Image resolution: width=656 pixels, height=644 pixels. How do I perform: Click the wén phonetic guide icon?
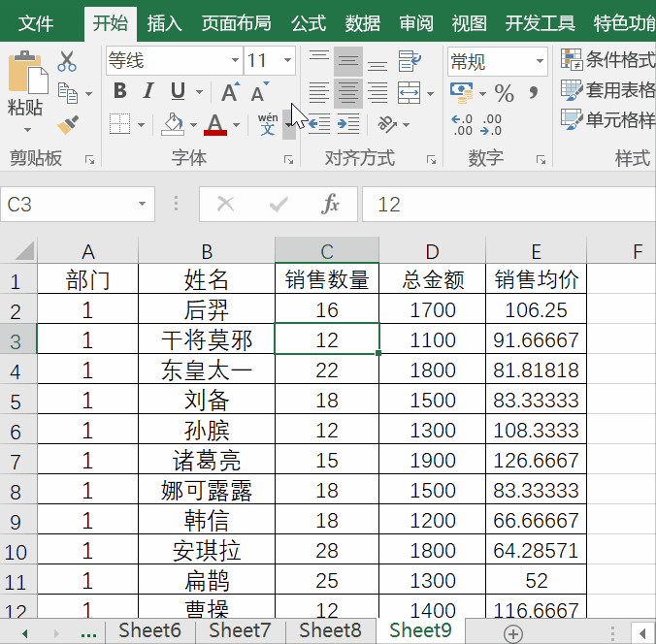[267, 124]
